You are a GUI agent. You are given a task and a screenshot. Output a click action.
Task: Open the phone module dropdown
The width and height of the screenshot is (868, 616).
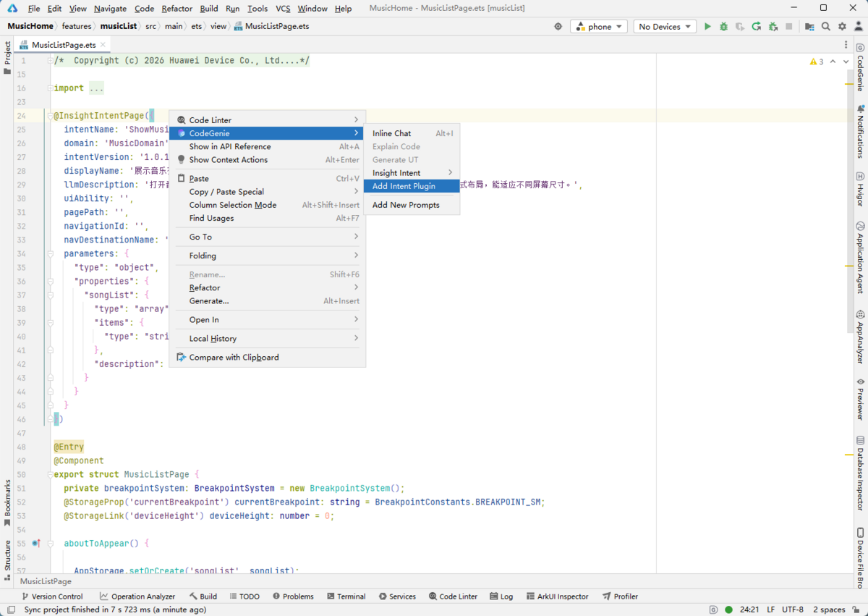[600, 27]
